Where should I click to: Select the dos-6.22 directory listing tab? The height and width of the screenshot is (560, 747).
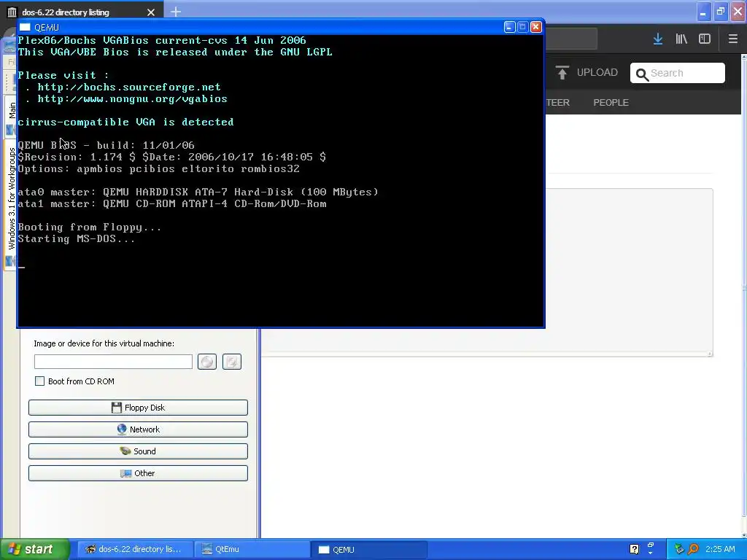82,12
